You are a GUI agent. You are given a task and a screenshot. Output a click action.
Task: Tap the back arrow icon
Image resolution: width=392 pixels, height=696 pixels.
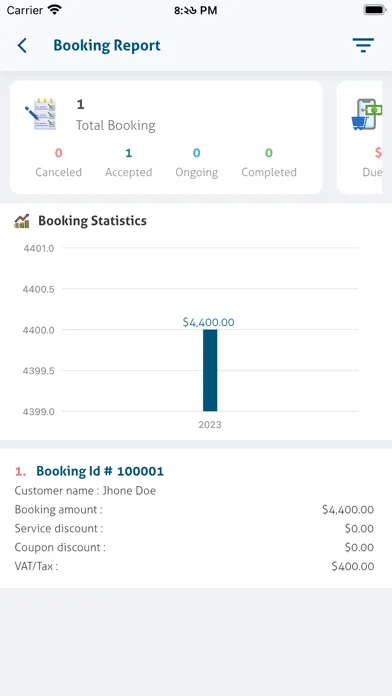click(22, 45)
